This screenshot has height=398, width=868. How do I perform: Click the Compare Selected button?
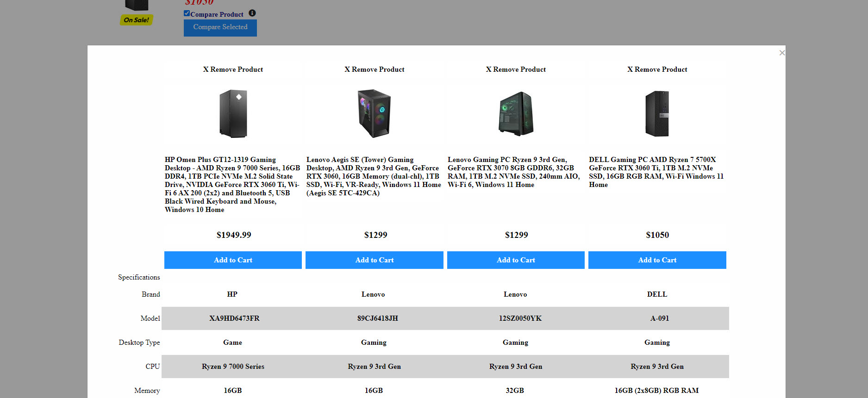pos(220,27)
